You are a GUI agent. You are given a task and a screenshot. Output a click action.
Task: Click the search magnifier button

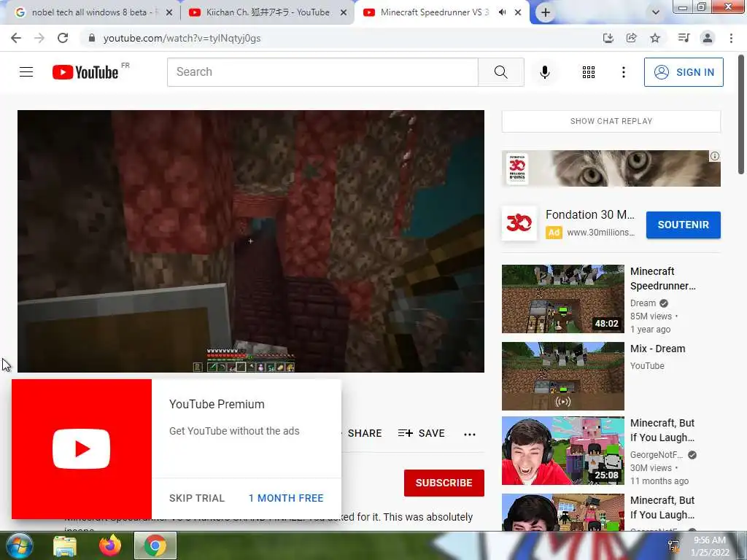point(500,72)
